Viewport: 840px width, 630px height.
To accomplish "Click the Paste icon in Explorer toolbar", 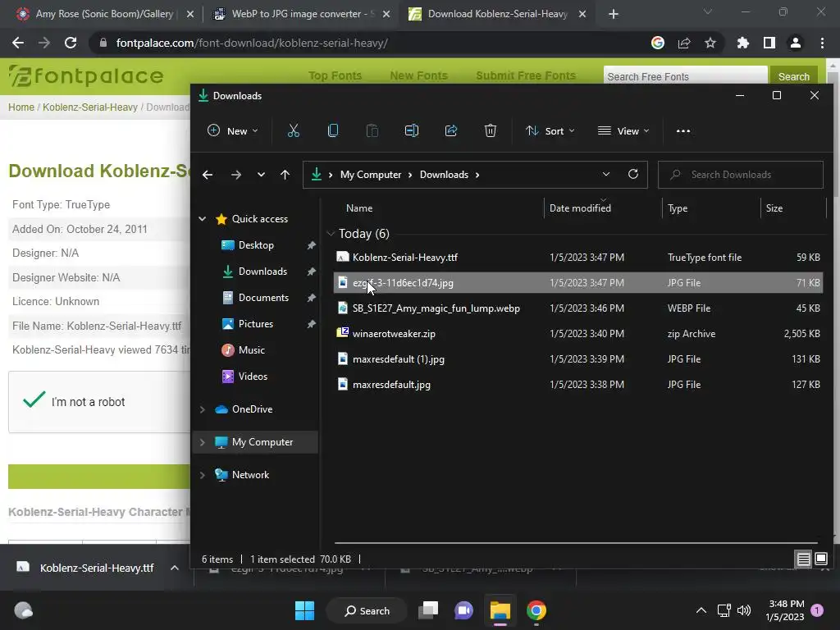I will [x=372, y=130].
